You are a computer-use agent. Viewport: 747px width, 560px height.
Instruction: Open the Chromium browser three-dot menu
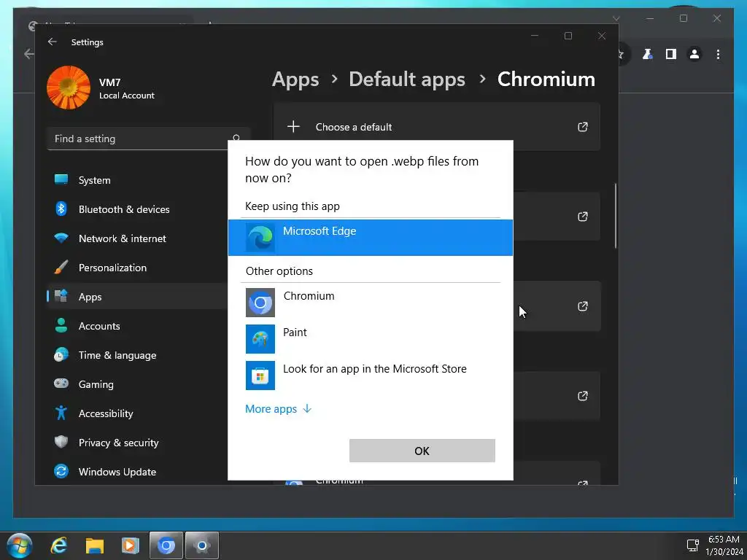click(x=718, y=54)
